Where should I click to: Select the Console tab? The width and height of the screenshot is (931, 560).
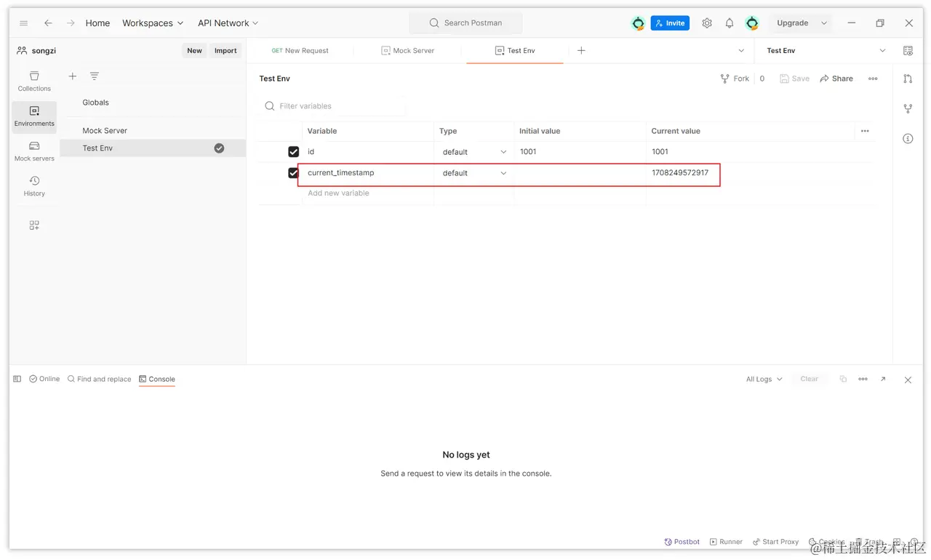(157, 379)
